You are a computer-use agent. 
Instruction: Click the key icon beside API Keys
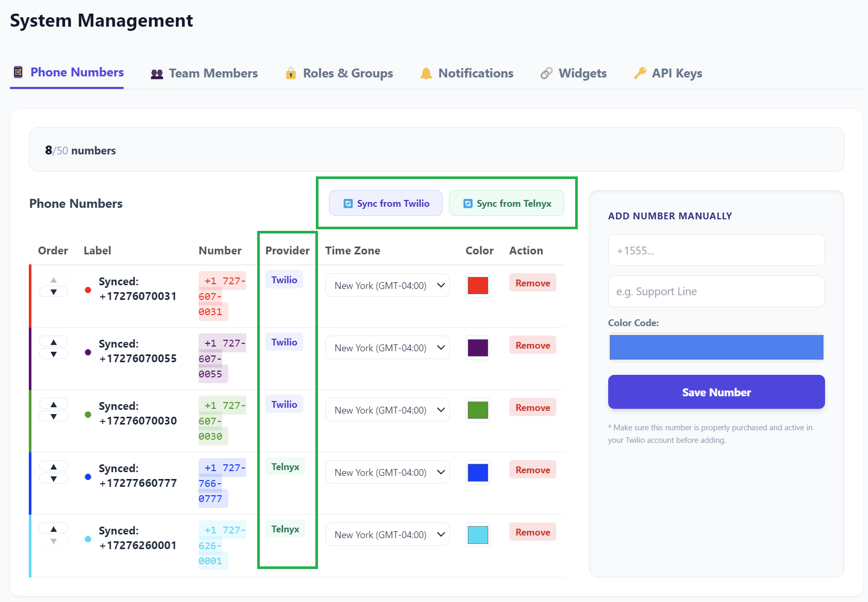coord(640,73)
